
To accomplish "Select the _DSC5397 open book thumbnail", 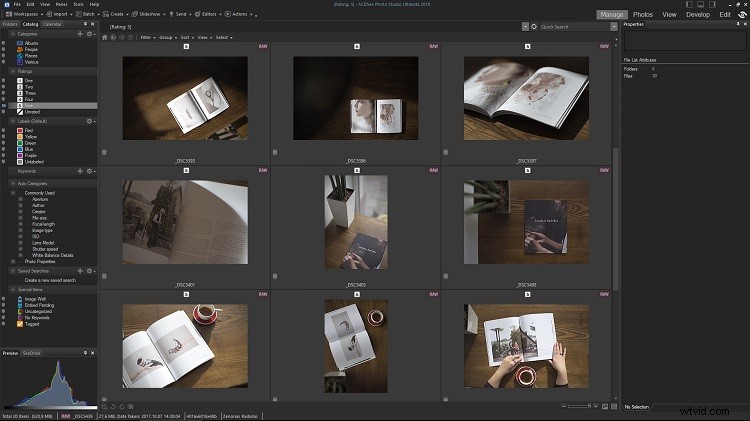I will (x=526, y=98).
